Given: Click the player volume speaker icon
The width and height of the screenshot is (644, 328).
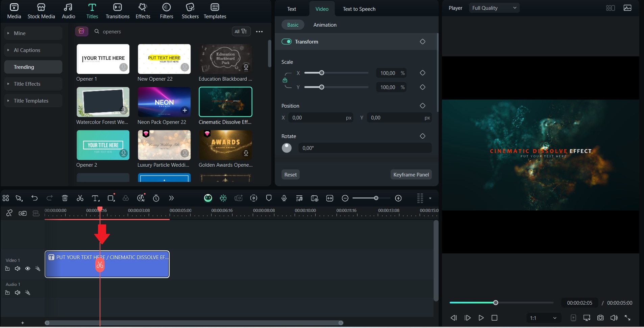Looking at the screenshot, I should (614, 318).
